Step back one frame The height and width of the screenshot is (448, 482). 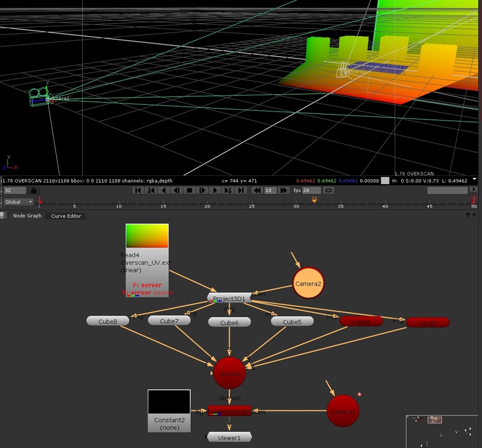176,191
